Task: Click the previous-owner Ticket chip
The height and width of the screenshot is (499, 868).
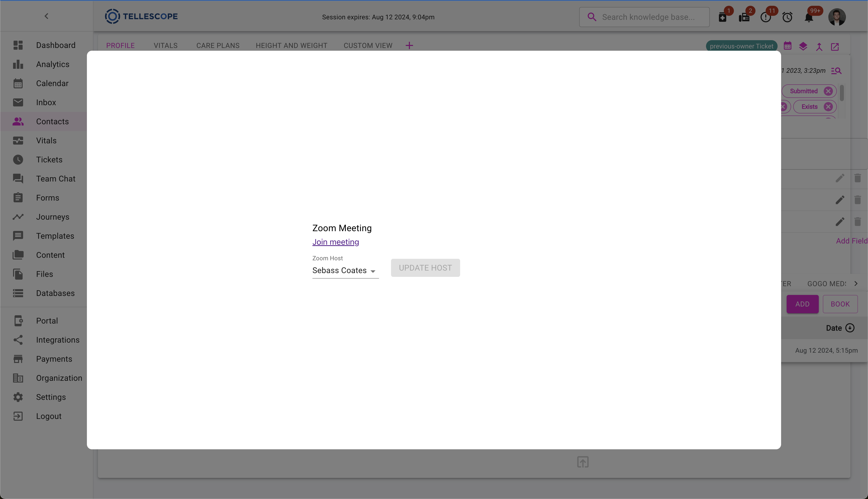Action: point(741,46)
